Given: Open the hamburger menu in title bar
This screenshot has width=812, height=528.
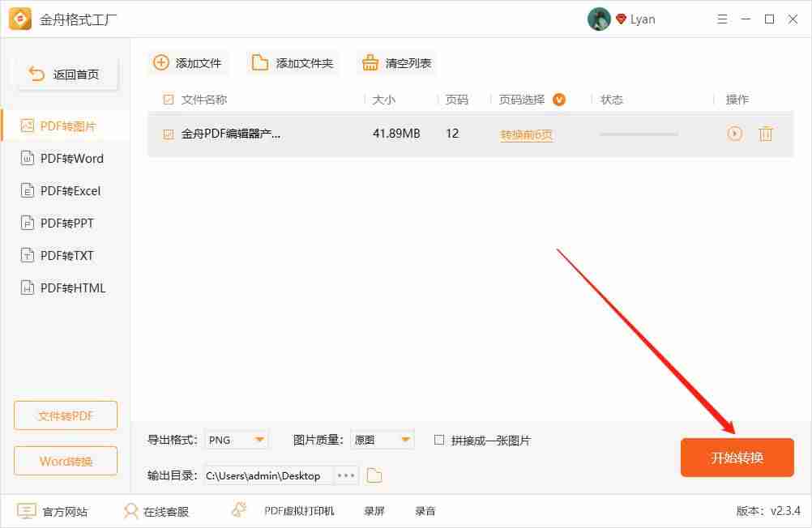Looking at the screenshot, I should pos(722,19).
